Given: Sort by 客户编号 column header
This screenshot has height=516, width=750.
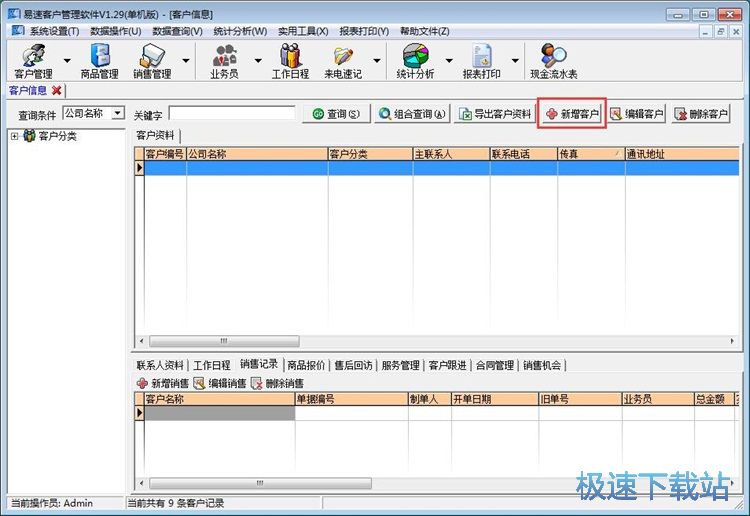Looking at the screenshot, I should click(x=165, y=154).
